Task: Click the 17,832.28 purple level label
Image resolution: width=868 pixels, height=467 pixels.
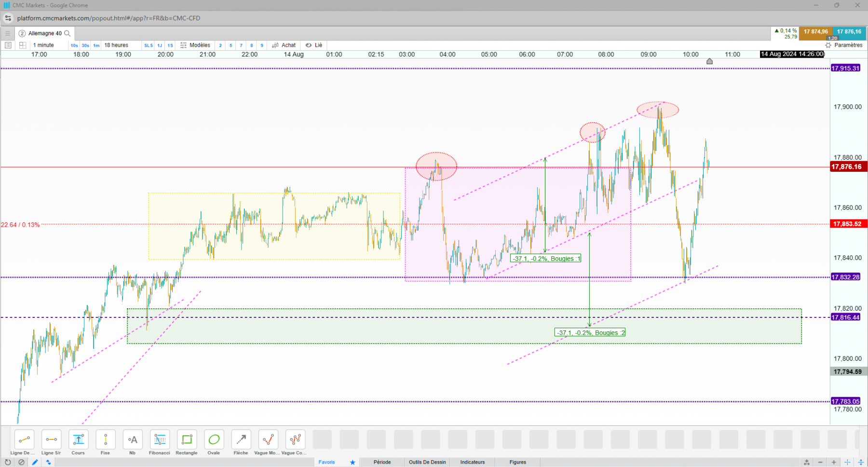Action: 845,277
